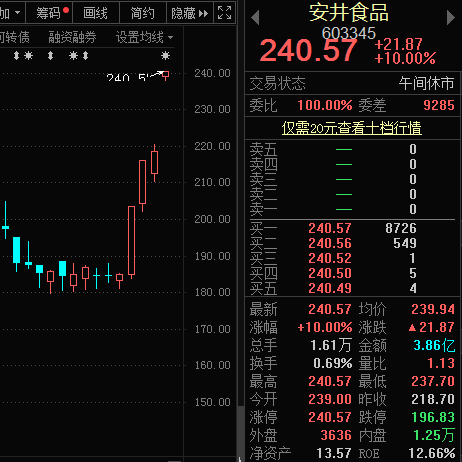Click the 卖一 ask row
The width and height of the screenshot is (462, 462).
(352, 209)
